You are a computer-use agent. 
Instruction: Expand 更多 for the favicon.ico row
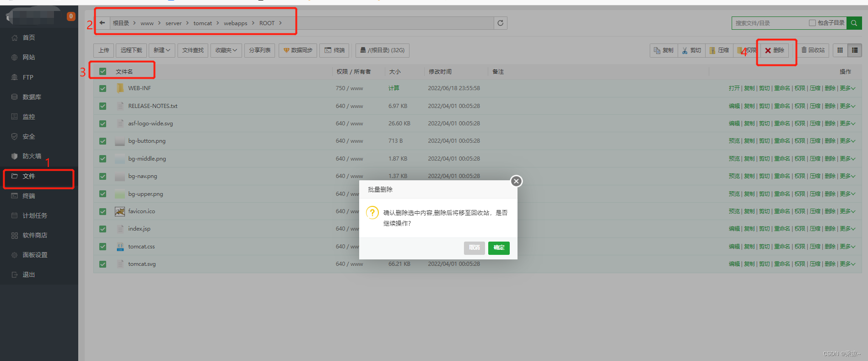tap(847, 211)
